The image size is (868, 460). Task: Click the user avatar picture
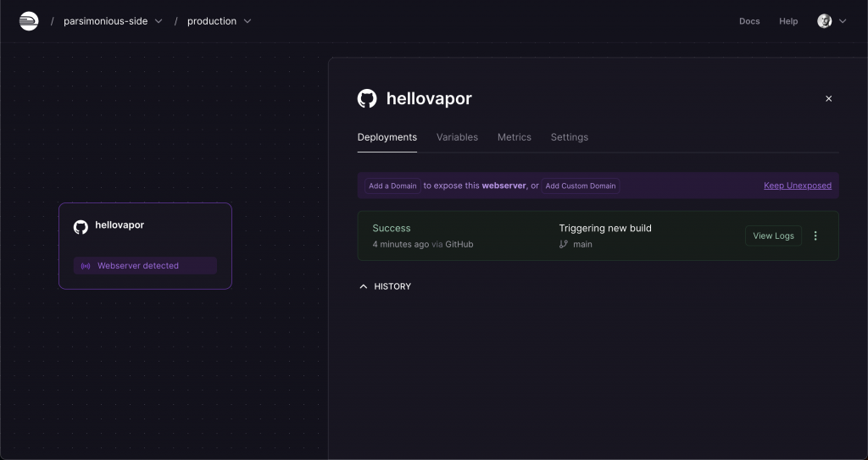tap(824, 21)
